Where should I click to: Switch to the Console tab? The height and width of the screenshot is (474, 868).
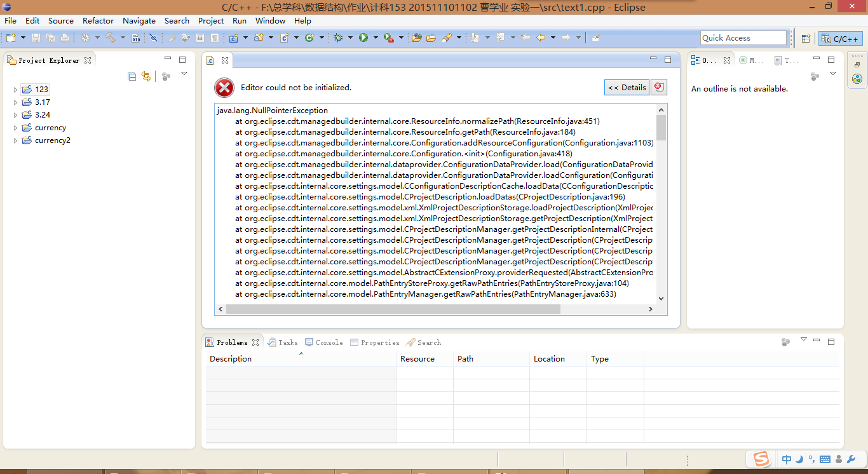(x=324, y=342)
